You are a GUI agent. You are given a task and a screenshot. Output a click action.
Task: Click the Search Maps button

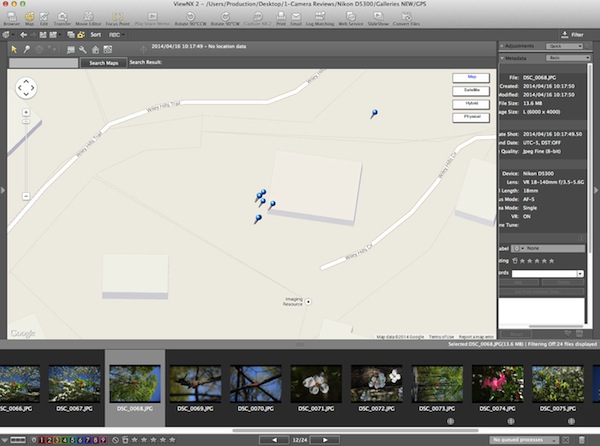pos(102,63)
